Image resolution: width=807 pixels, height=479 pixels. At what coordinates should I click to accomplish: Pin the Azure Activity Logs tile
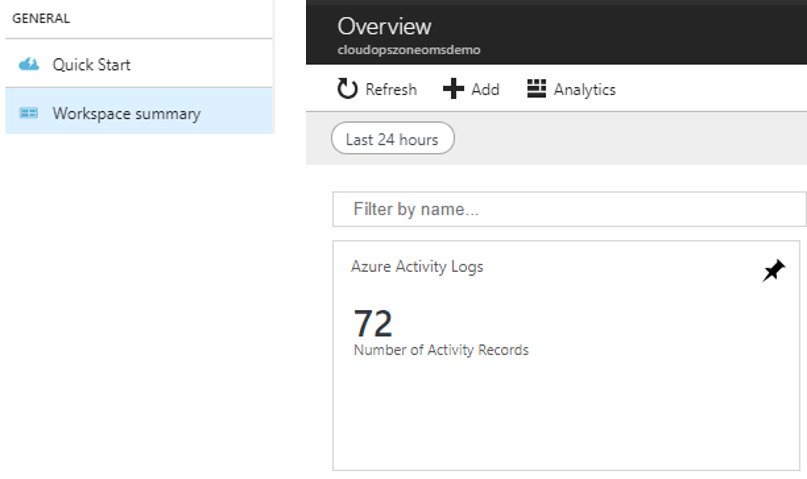[774, 270]
